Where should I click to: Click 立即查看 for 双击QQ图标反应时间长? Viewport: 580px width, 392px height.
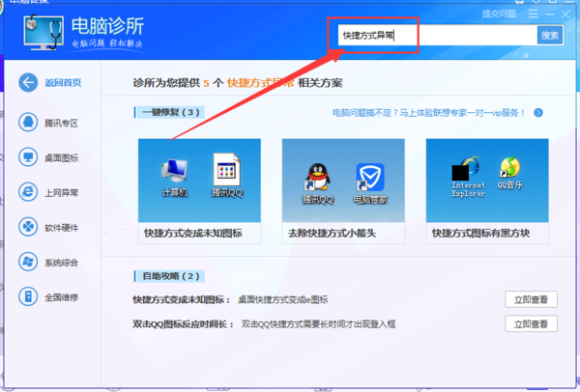click(x=531, y=323)
